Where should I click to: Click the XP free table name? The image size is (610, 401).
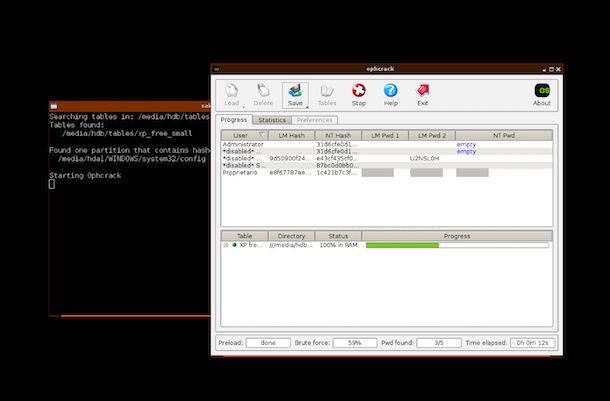point(251,245)
